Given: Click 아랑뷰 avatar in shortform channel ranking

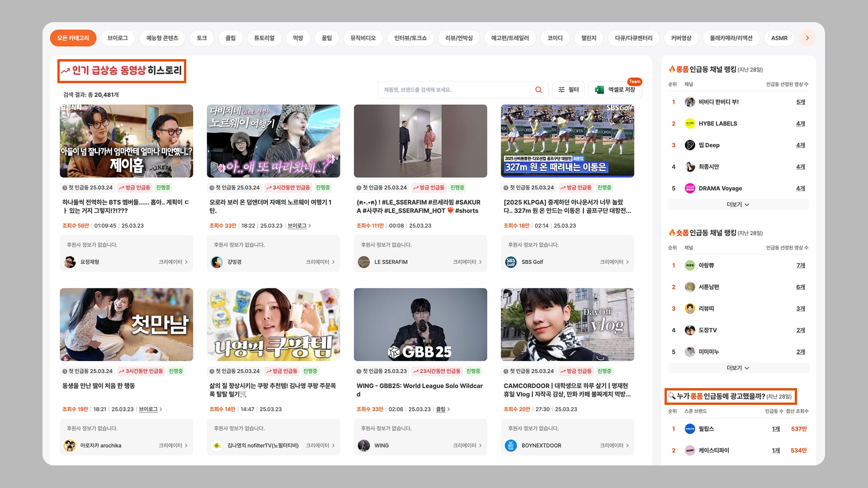Looking at the screenshot, I should pyautogui.click(x=690, y=265).
